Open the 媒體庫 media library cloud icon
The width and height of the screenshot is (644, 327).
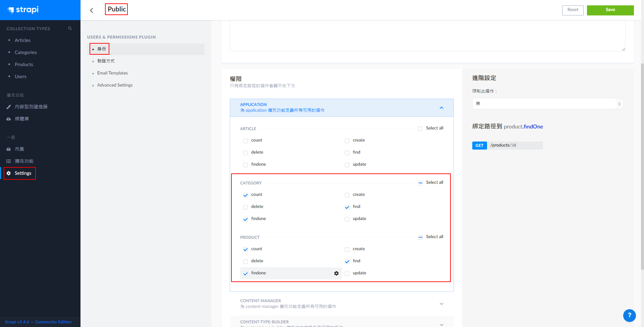click(x=9, y=119)
